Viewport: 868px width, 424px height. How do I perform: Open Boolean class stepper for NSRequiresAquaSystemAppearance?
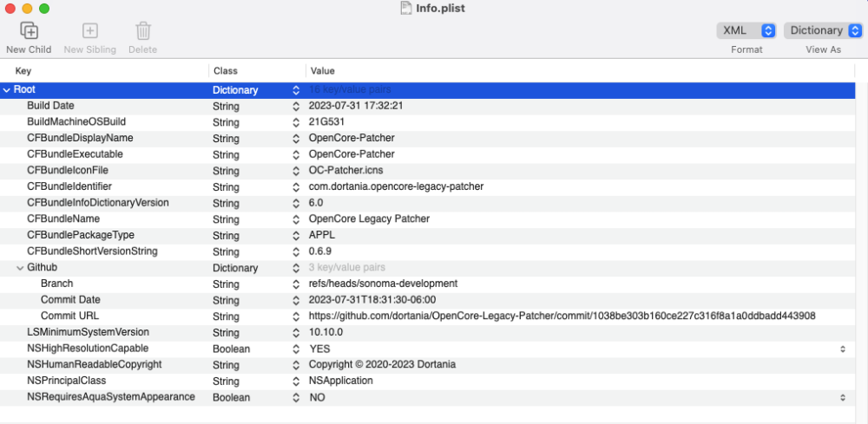tap(296, 397)
